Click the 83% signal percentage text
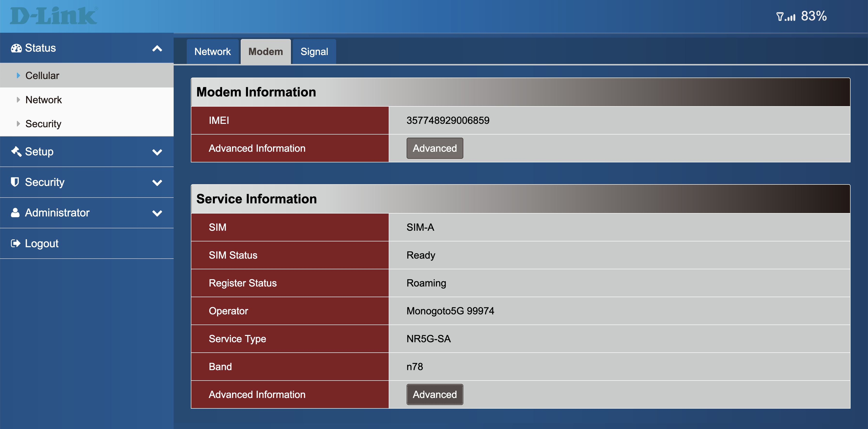This screenshot has height=429, width=868. coord(814,16)
